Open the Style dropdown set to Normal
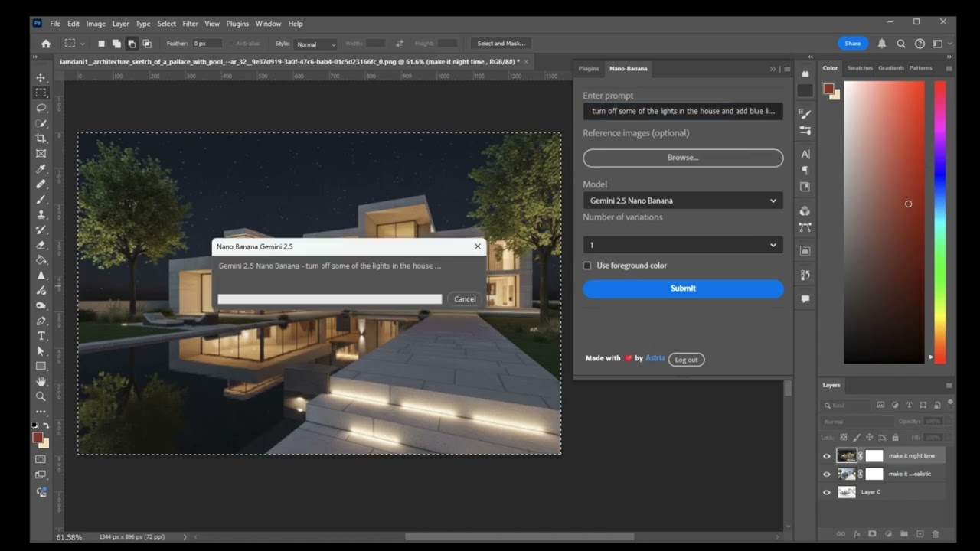Viewport: 980px width, 551px height. (316, 44)
